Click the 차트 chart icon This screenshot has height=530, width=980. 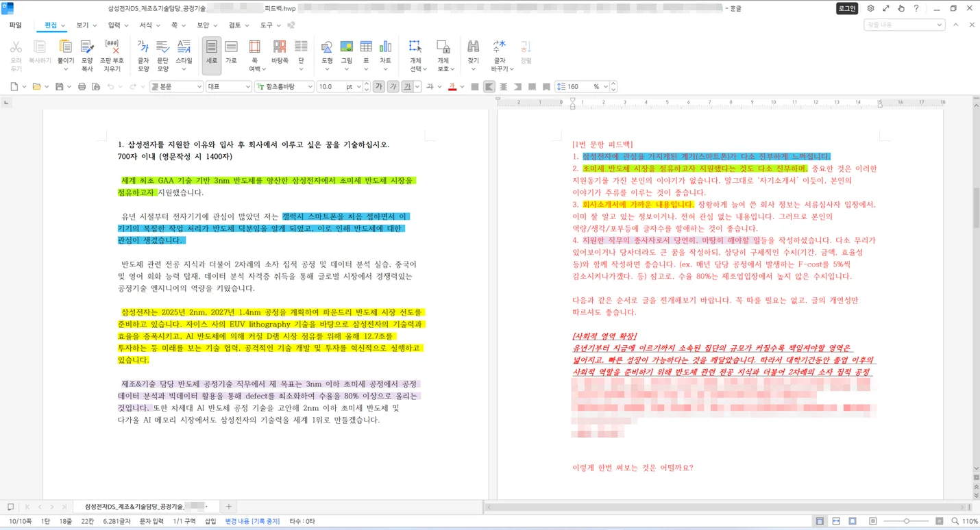[385, 55]
